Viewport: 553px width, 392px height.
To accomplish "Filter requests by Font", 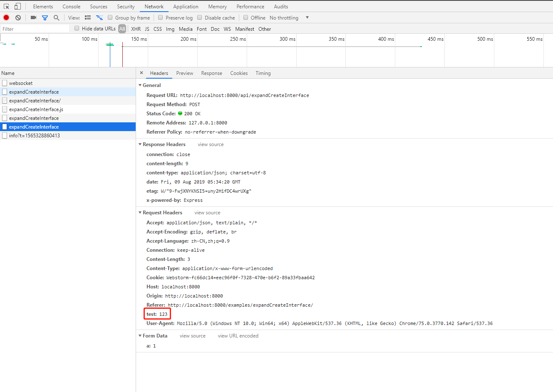I will (x=202, y=29).
